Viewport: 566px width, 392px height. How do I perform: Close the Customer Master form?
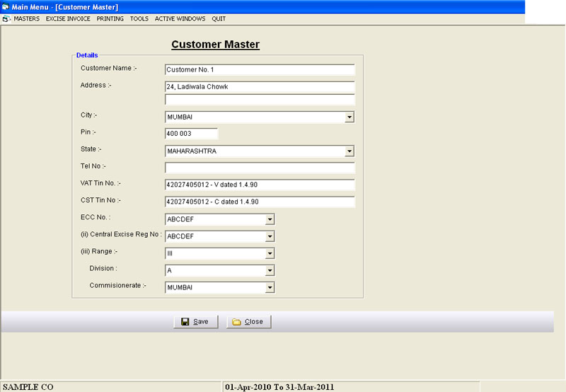click(x=249, y=322)
